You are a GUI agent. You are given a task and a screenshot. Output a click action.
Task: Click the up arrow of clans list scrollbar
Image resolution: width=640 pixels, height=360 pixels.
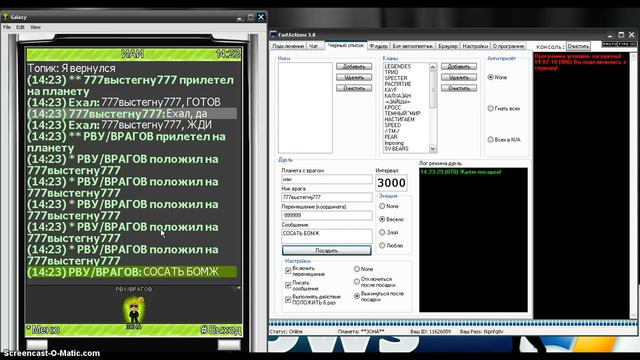tap(433, 67)
